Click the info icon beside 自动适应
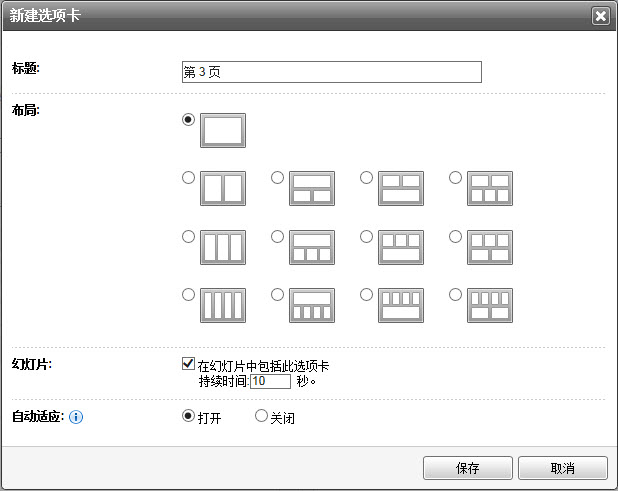The width and height of the screenshot is (618, 491). (x=76, y=417)
